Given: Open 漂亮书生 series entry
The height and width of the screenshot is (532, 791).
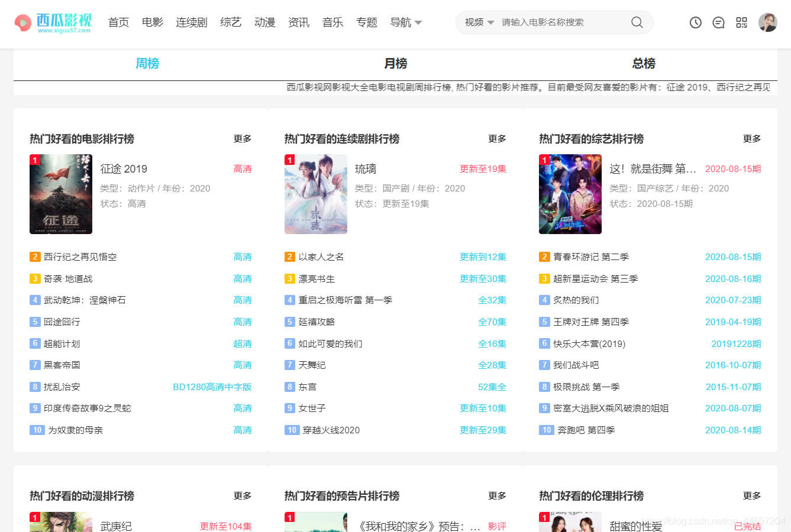Looking at the screenshot, I should (317, 278).
